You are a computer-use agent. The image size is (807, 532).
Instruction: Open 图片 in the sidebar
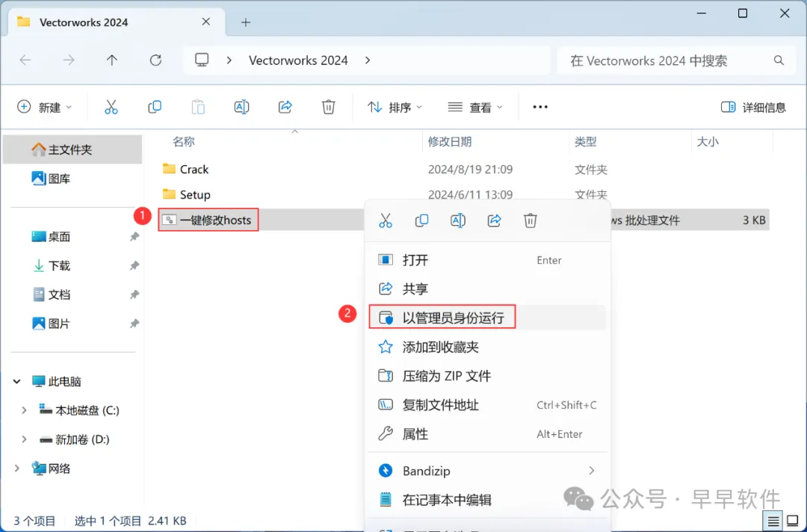pos(72,324)
